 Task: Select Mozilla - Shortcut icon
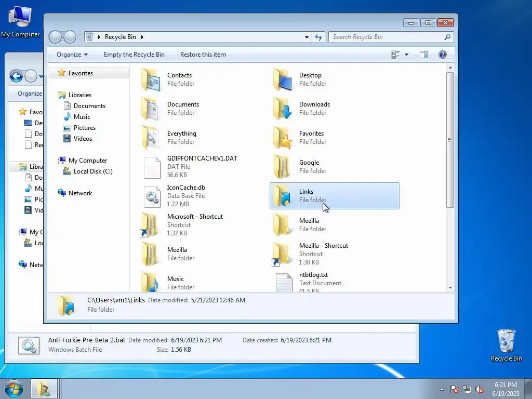[x=282, y=254]
